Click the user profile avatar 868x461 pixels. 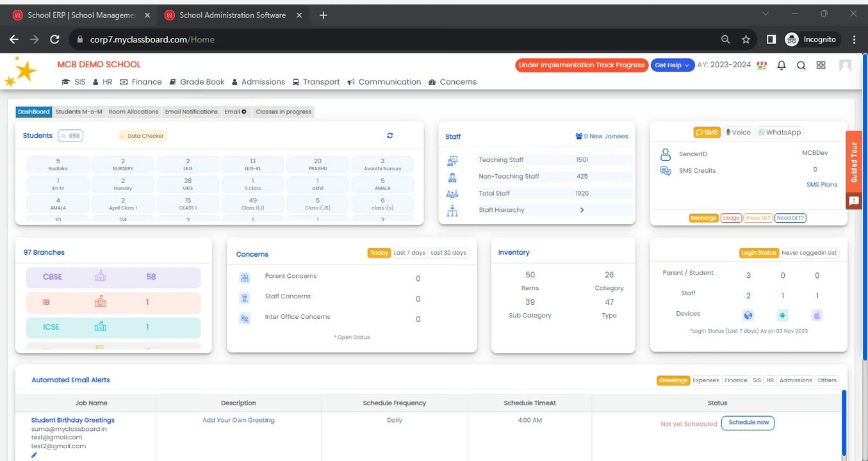845,65
